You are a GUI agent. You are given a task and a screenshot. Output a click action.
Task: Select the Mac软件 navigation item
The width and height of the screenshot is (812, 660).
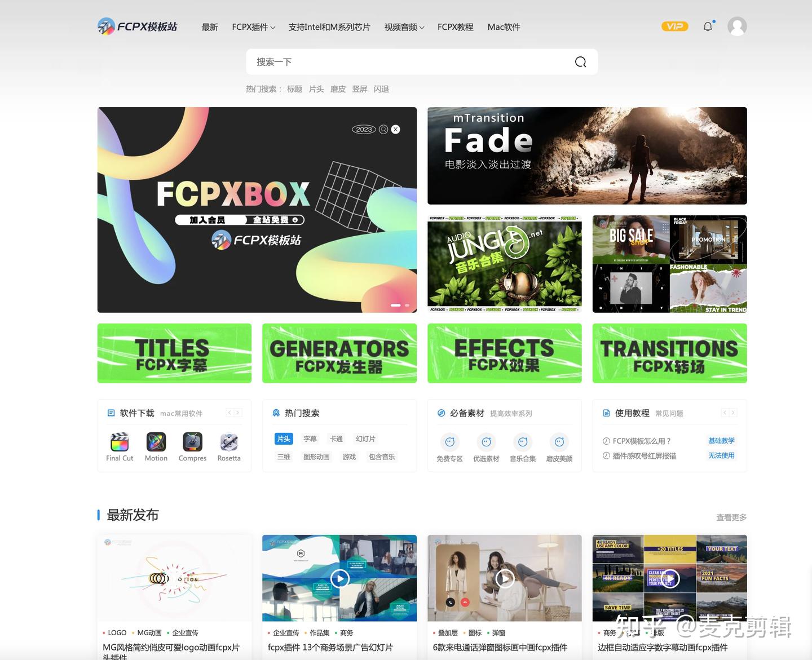click(504, 26)
